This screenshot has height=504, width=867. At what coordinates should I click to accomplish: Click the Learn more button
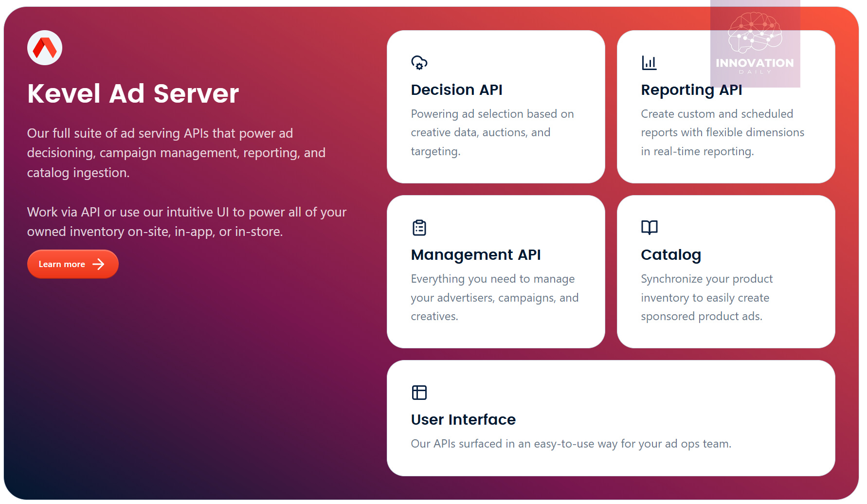73,264
